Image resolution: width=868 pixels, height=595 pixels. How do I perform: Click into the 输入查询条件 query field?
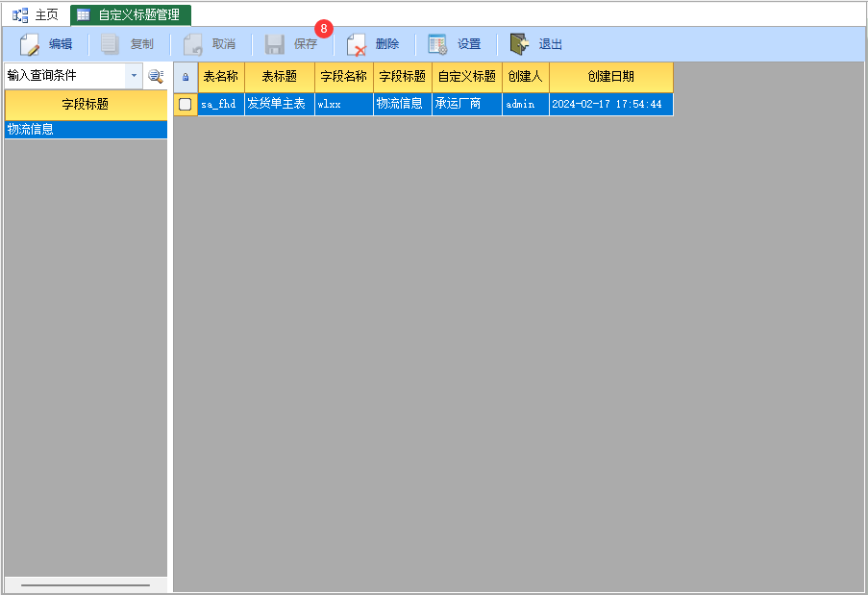tap(65, 75)
